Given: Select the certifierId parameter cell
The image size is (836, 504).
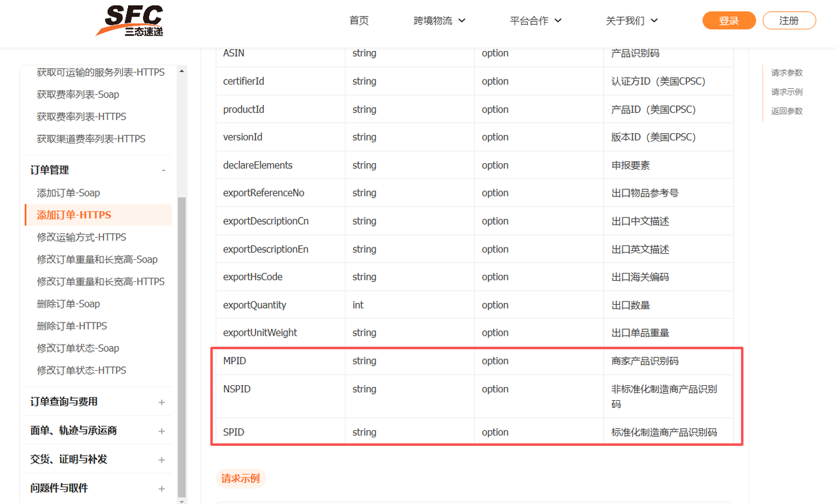Looking at the screenshot, I should 281,82.
